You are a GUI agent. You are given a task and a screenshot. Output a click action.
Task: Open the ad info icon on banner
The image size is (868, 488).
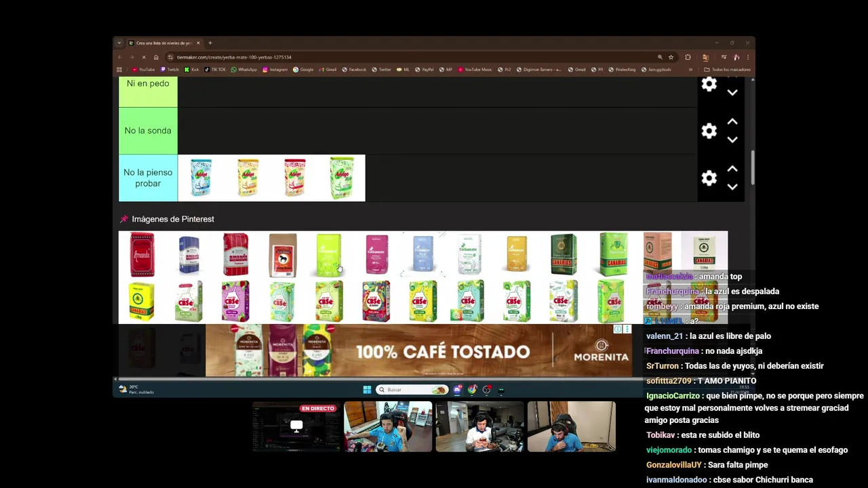pyautogui.click(x=618, y=329)
